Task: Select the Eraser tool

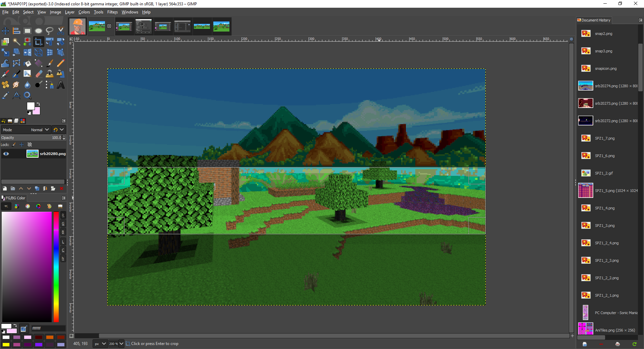Action: [x=39, y=74]
